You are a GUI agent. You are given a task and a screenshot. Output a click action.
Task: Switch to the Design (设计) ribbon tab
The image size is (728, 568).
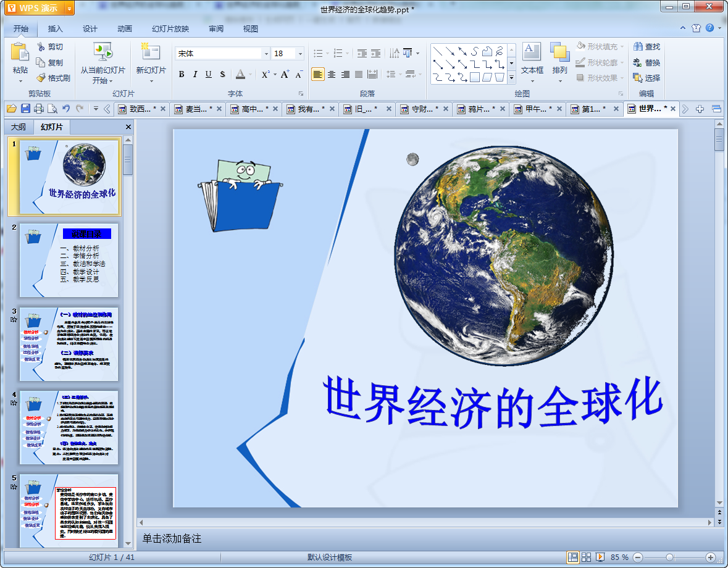click(x=90, y=29)
